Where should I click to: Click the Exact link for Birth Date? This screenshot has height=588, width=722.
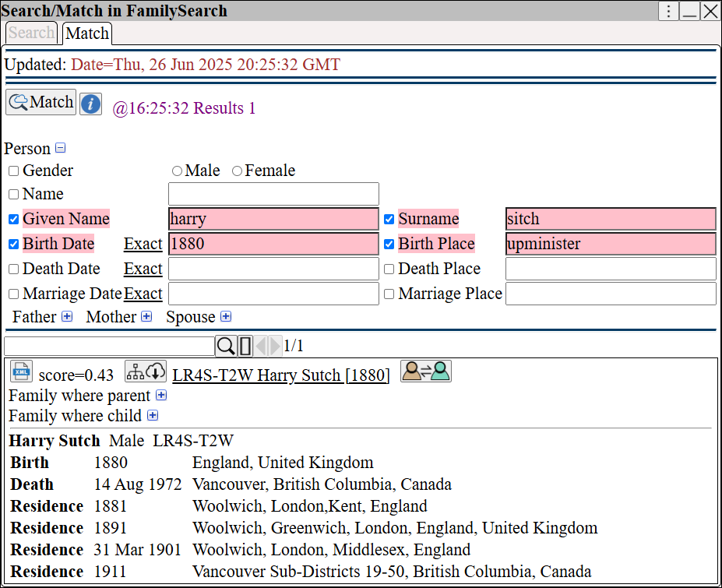point(143,244)
